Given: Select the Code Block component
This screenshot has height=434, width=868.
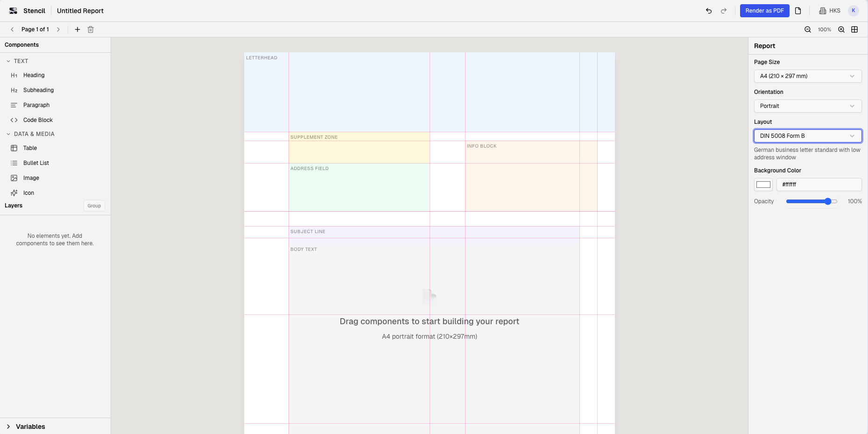Looking at the screenshot, I should point(14,120).
